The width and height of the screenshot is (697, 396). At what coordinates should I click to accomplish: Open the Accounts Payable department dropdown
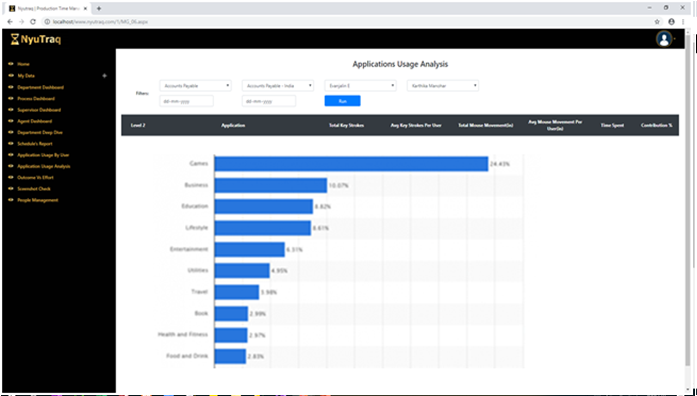click(196, 86)
